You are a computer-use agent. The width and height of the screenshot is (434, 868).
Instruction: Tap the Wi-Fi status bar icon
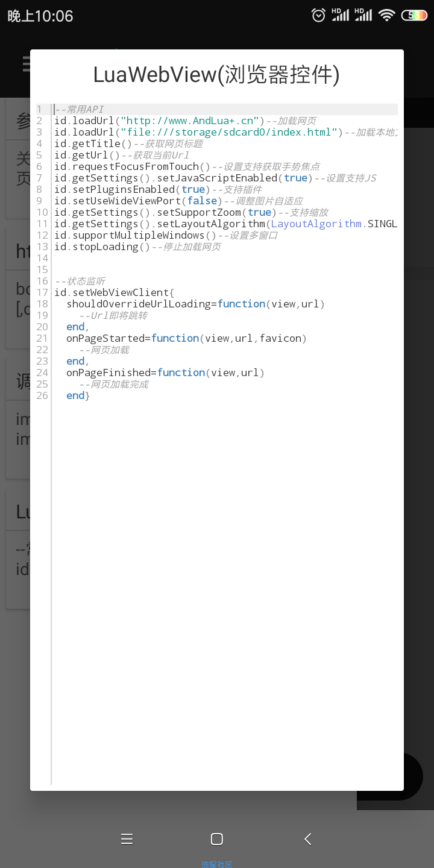tap(386, 15)
